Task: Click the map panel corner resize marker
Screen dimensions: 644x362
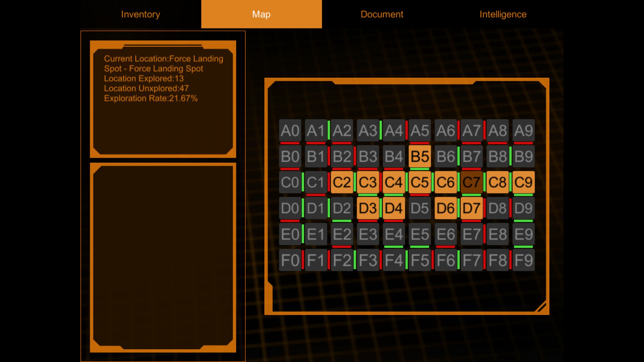Action: [540, 306]
